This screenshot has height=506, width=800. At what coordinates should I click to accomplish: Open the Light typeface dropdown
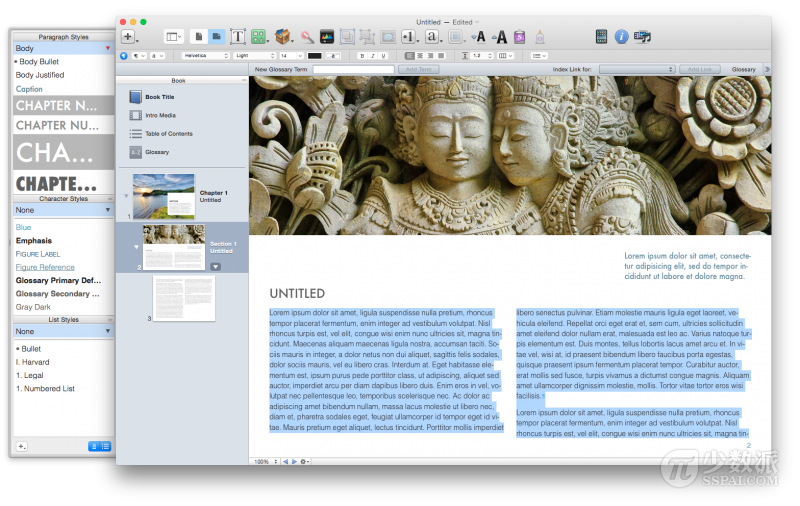[x=255, y=56]
